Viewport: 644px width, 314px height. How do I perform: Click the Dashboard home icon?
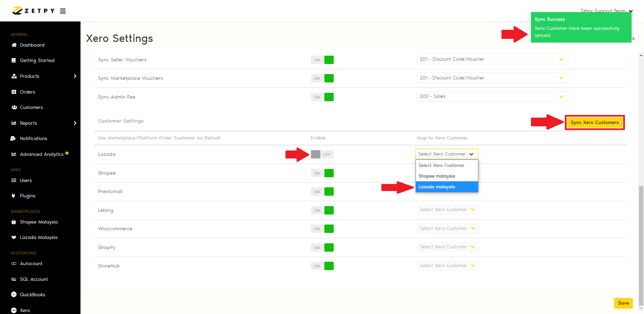pos(14,45)
